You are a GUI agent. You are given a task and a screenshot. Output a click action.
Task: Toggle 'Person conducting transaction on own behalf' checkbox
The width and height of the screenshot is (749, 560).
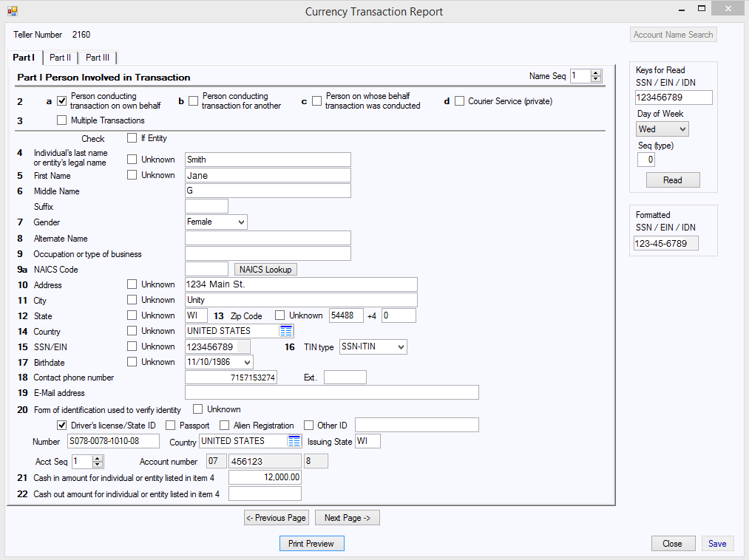[x=61, y=100]
